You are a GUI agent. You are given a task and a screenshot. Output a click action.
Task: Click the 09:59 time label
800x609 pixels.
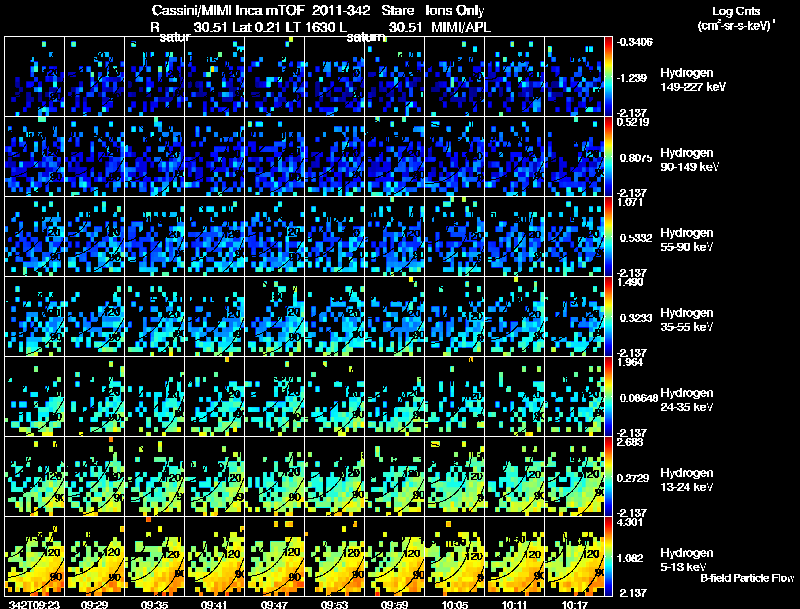394,604
